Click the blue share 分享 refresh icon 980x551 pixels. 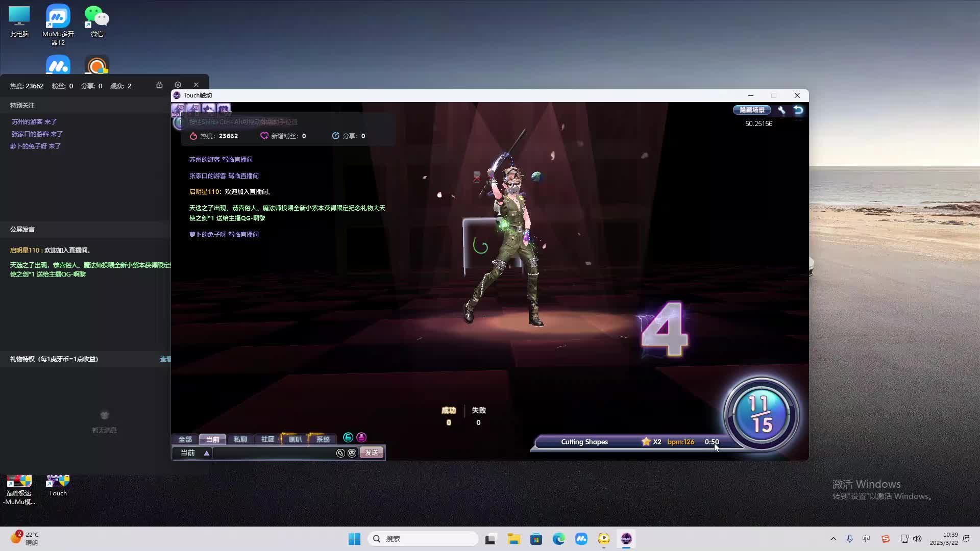click(335, 136)
